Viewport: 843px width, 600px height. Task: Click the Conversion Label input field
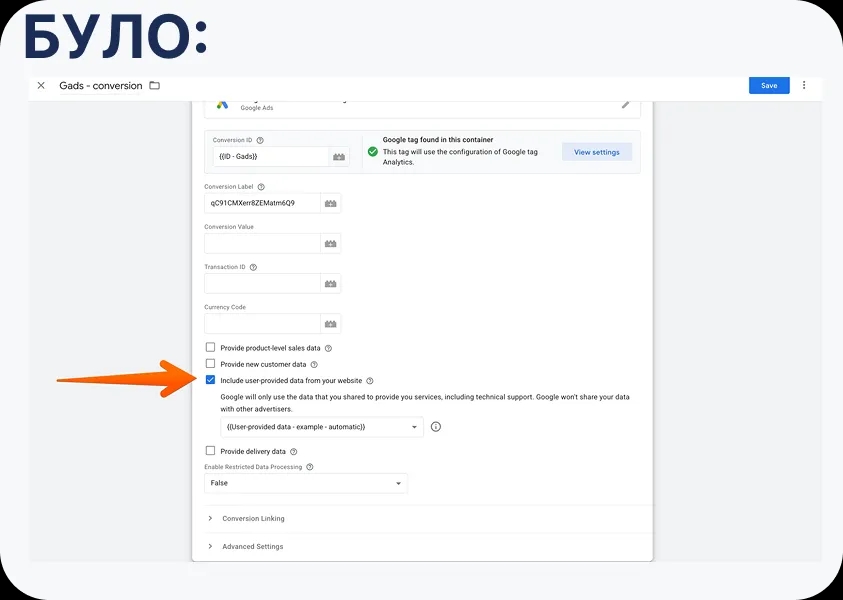(x=262, y=203)
